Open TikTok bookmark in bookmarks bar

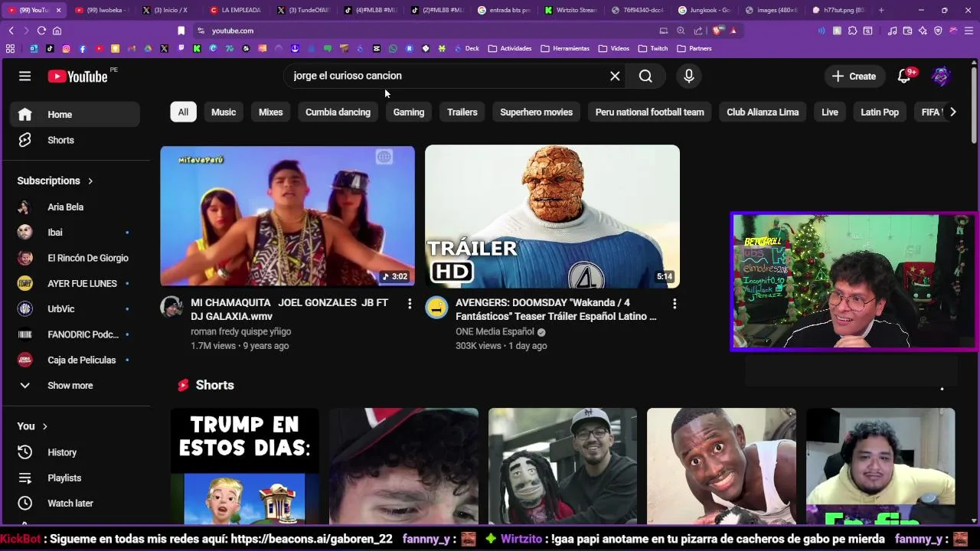(x=50, y=48)
